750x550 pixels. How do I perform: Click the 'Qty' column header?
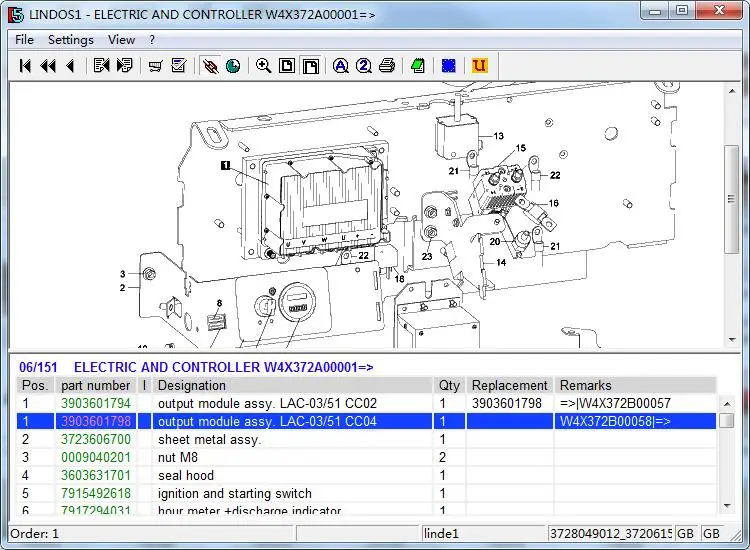tap(449, 385)
